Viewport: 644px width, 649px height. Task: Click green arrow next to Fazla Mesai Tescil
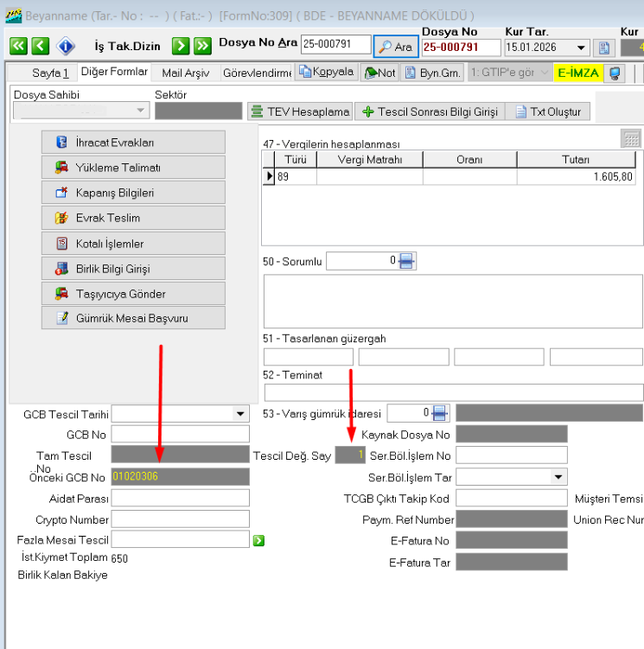[258, 540]
